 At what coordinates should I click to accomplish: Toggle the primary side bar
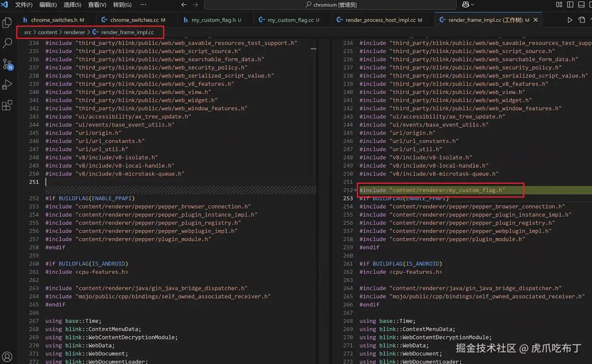click(570, 4)
